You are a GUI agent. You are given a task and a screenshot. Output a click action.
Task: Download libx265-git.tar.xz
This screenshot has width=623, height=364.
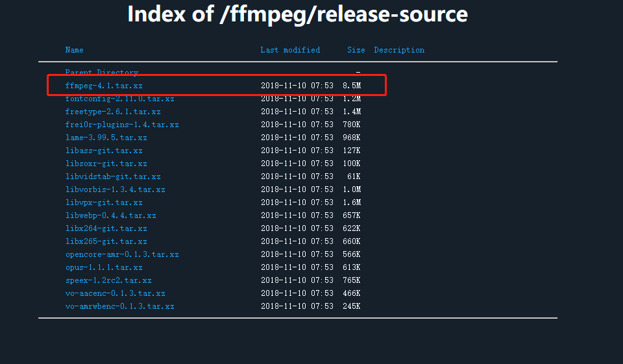click(x=106, y=241)
